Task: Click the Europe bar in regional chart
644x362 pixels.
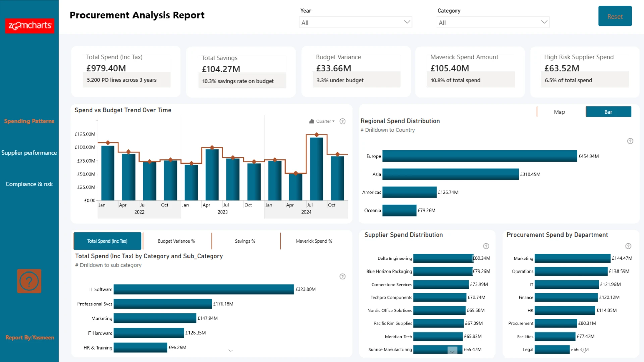Action: [480, 156]
